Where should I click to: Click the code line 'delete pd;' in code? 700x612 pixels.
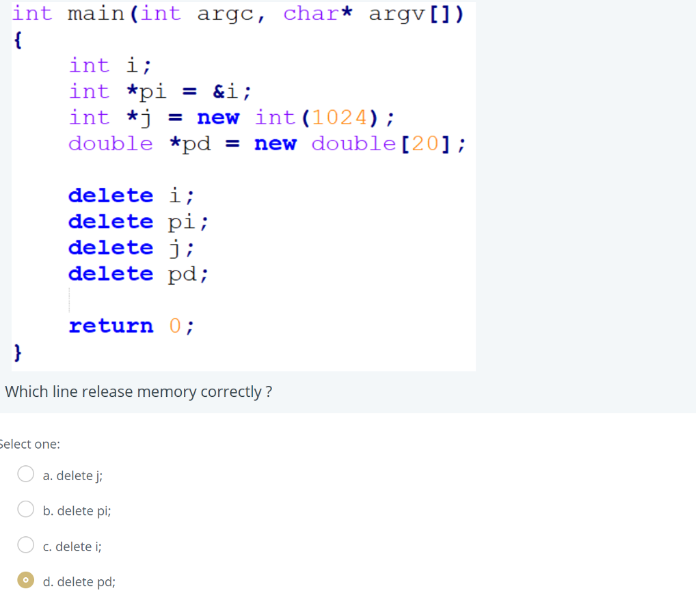click(x=139, y=274)
